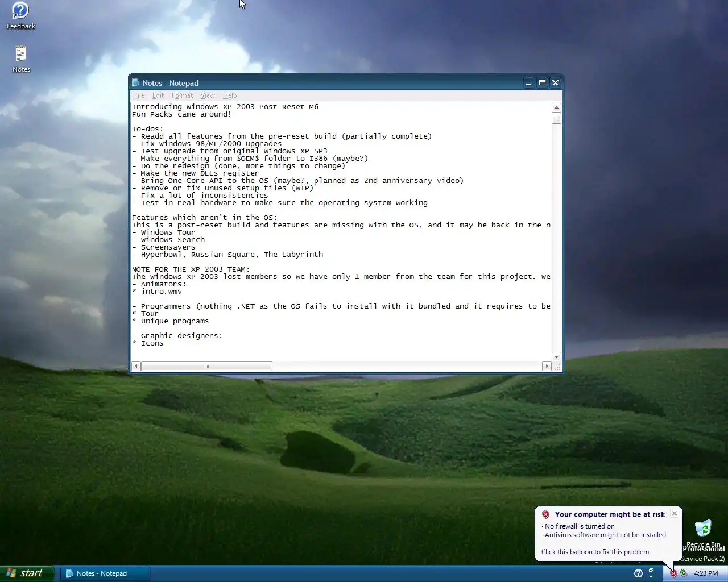Maximize the Notepad window

(x=542, y=83)
